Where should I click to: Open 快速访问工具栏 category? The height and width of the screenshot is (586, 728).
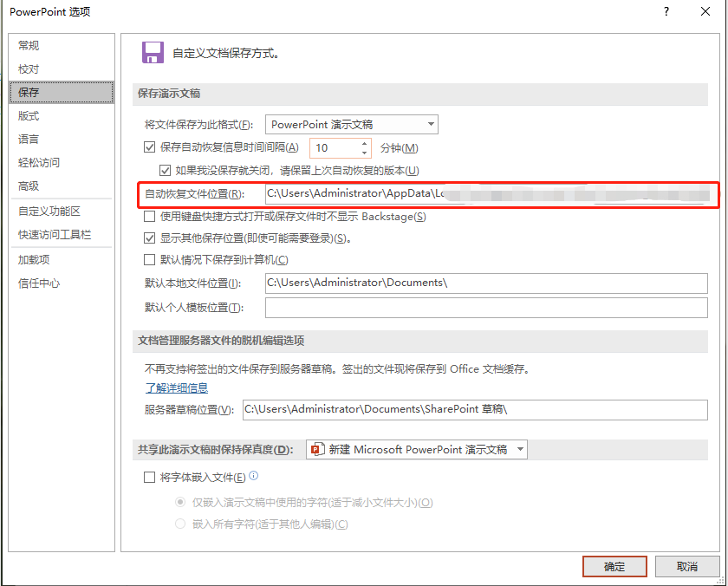coord(62,235)
